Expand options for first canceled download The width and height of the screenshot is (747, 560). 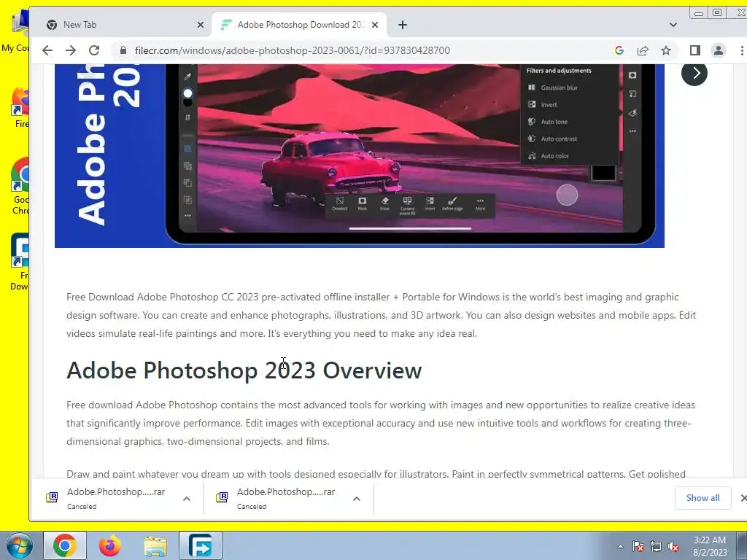click(187, 499)
